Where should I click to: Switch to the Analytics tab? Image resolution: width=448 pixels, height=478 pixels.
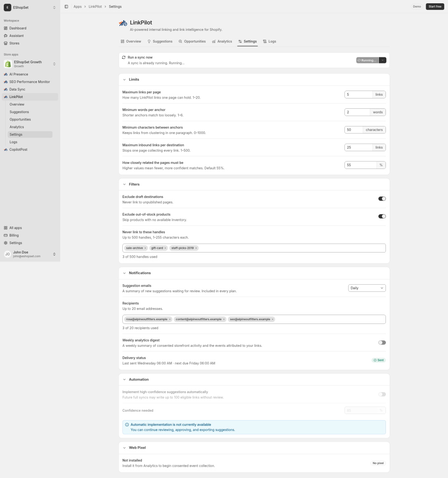pos(222,42)
